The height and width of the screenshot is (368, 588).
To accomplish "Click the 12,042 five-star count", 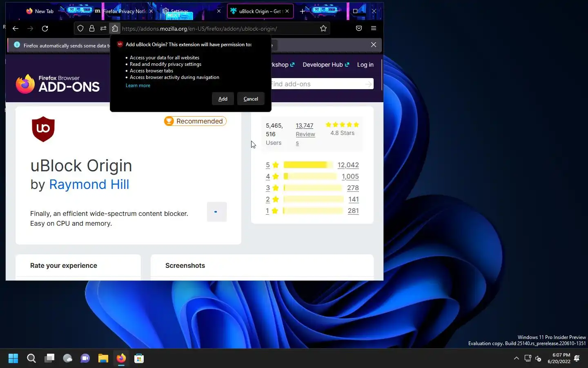I will (x=348, y=165).
